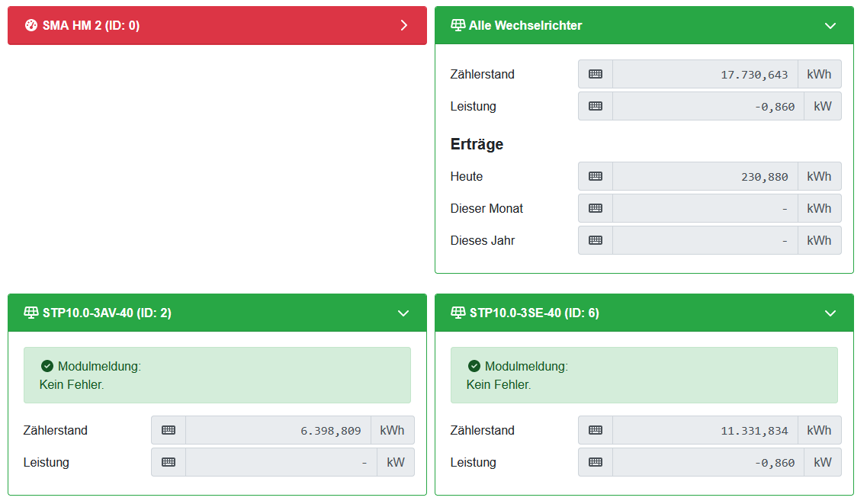Collapse the STP10.0-3SE-40 panel chevron
This screenshot has height=504, width=867.
pyautogui.click(x=830, y=313)
